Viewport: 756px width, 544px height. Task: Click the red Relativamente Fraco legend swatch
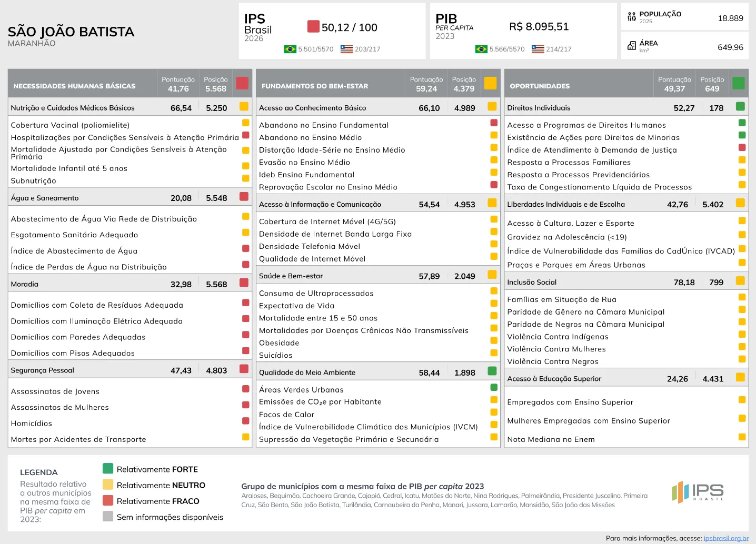pyautogui.click(x=108, y=500)
